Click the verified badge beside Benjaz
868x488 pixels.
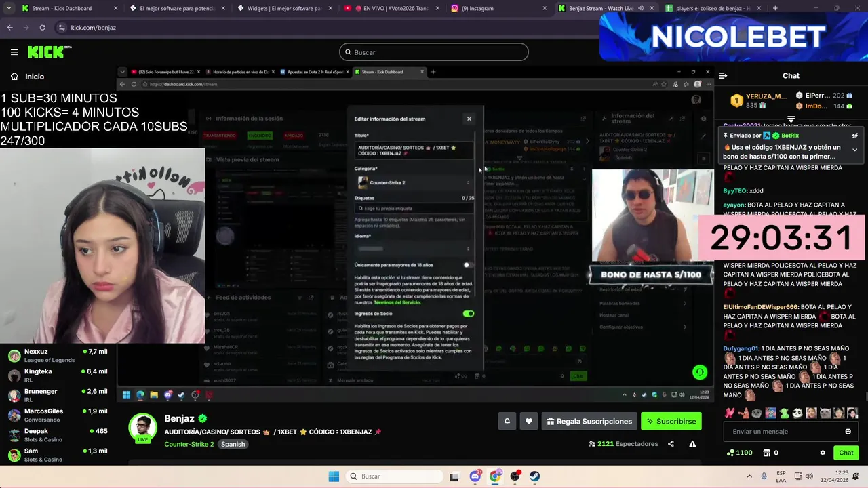(203, 419)
